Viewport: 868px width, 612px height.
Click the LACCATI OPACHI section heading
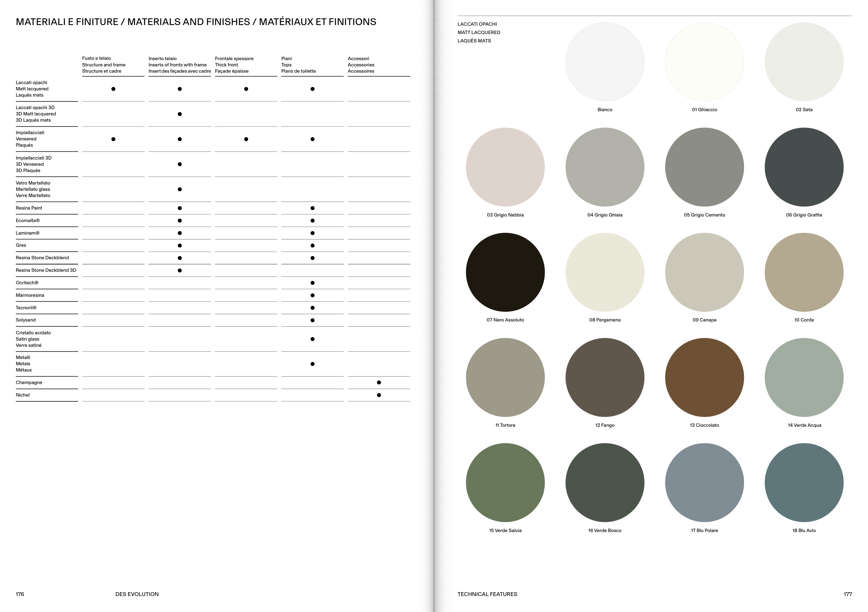477,24
